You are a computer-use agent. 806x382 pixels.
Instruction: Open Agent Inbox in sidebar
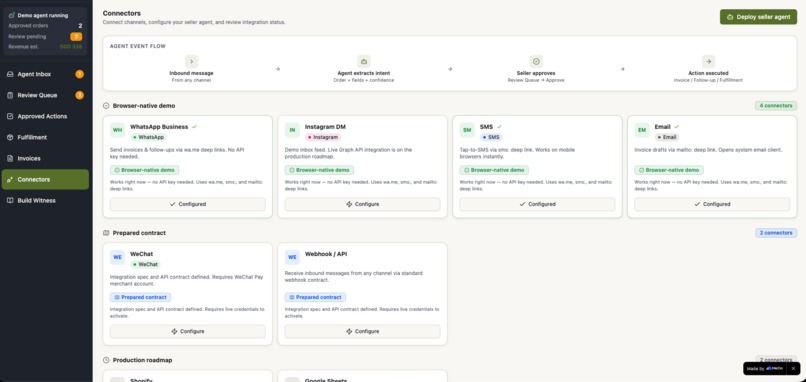coord(45,74)
